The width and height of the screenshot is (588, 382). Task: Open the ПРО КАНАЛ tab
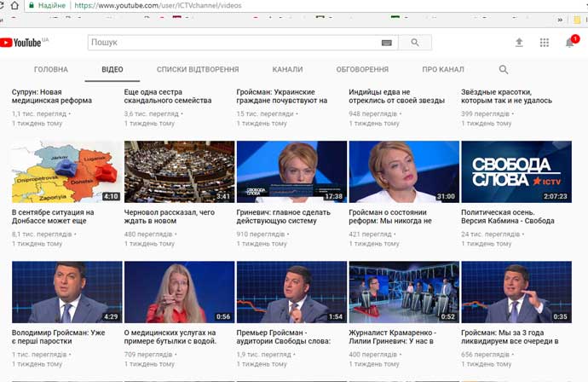pyautogui.click(x=443, y=70)
